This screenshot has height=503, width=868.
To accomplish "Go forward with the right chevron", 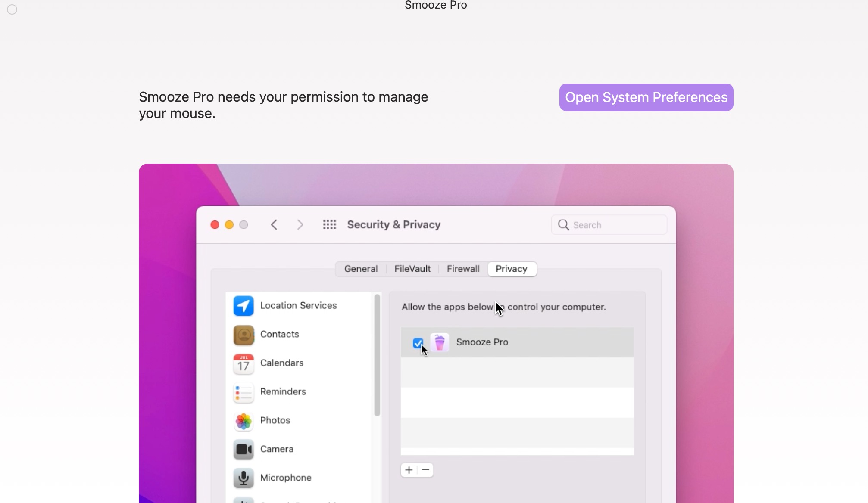I will tap(300, 225).
